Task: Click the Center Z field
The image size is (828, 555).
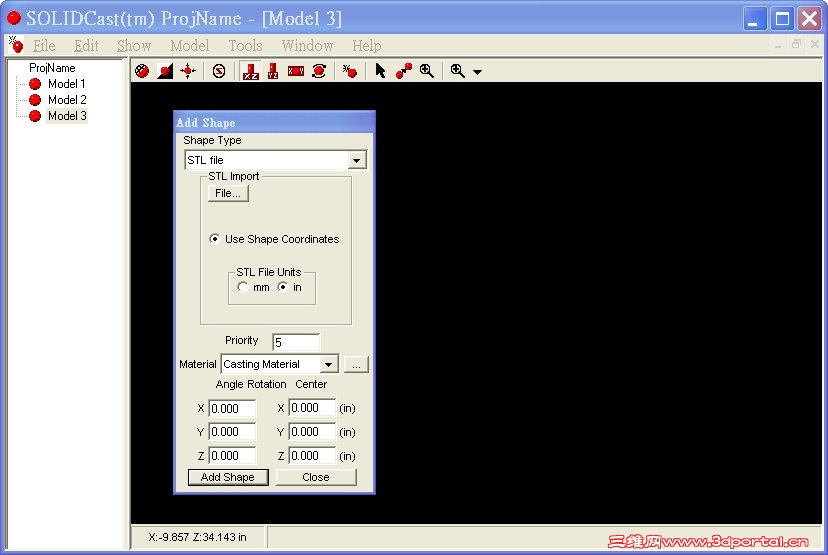Action: pyautogui.click(x=312, y=456)
